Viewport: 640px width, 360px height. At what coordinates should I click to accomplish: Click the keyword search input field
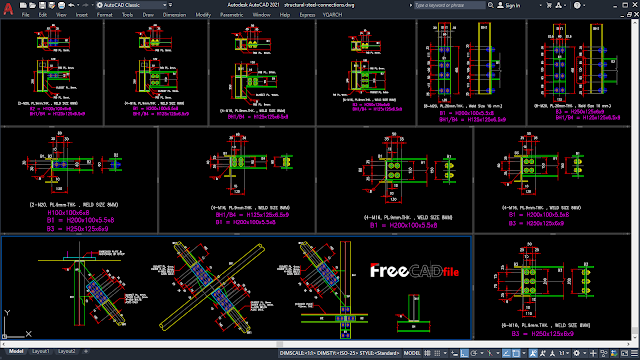click(449, 5)
